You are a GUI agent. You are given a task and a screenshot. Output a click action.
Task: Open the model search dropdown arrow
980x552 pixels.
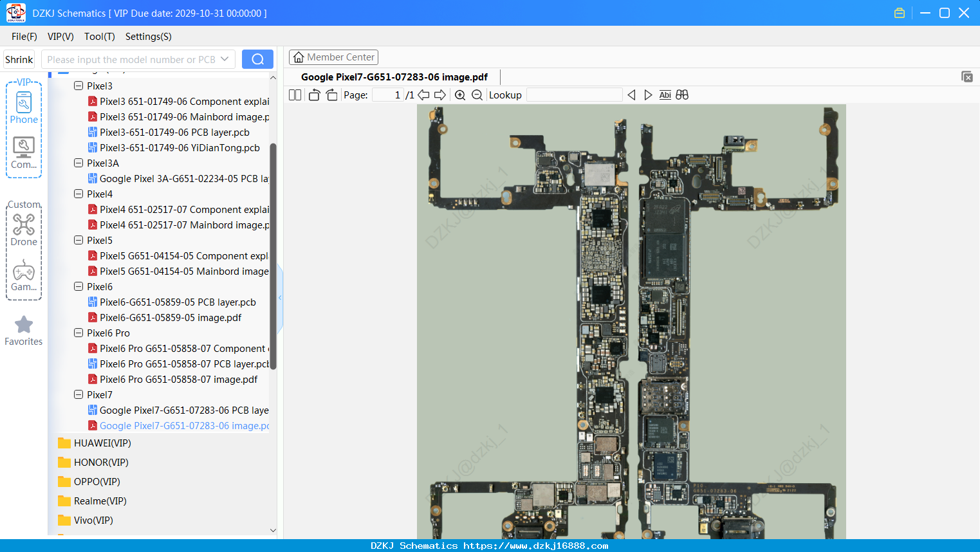(x=225, y=59)
